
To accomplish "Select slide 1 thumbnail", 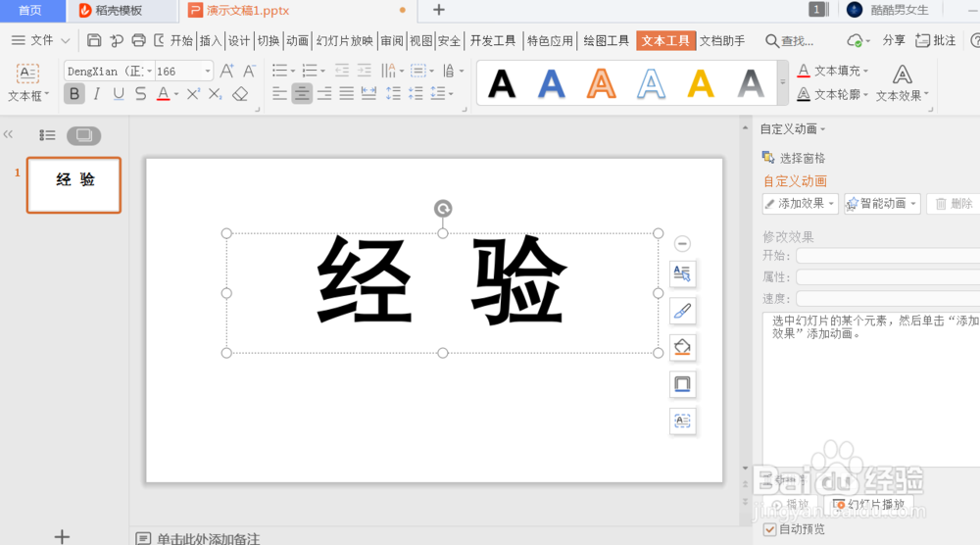I will pos(73,185).
